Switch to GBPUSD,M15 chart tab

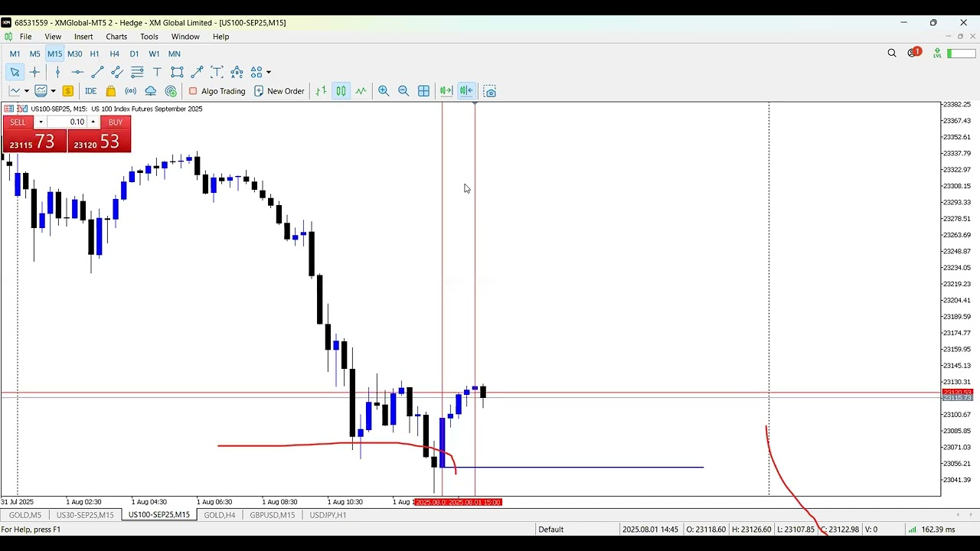pyautogui.click(x=273, y=515)
